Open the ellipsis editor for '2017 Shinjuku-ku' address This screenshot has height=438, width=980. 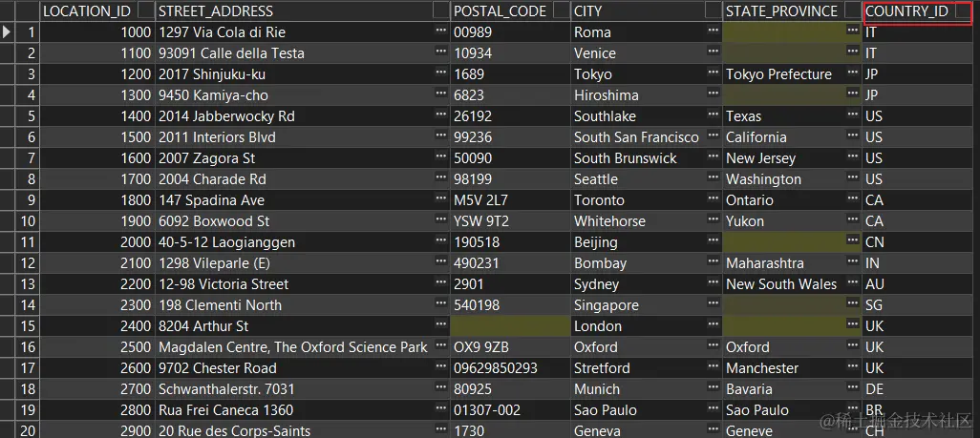(x=441, y=73)
